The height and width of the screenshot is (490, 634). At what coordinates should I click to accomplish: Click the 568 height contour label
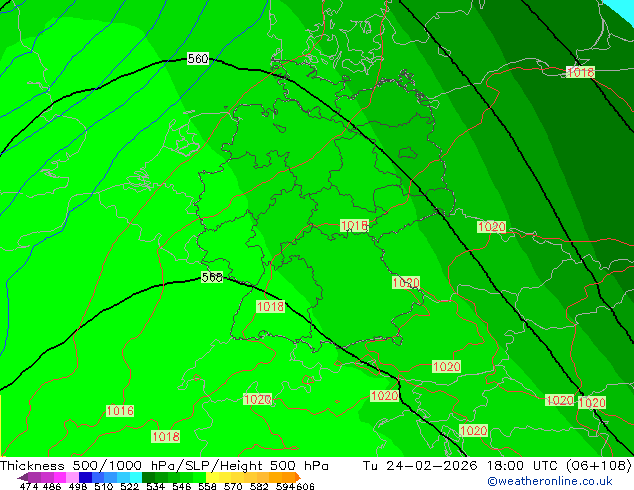click(212, 277)
